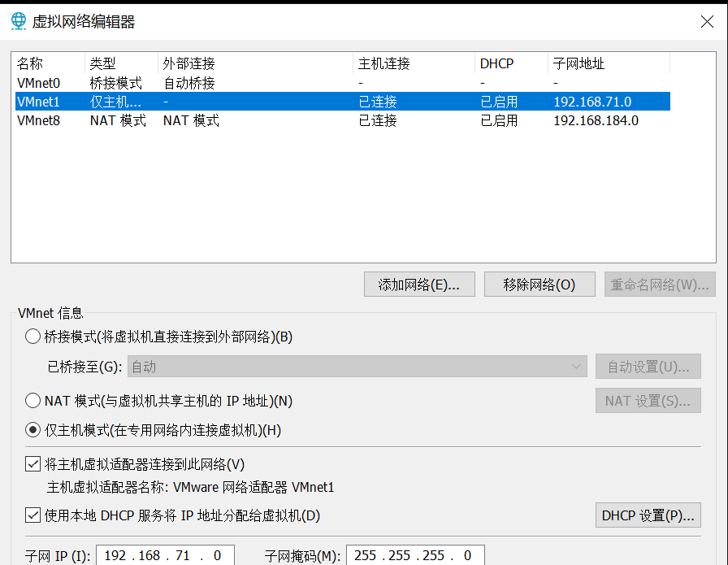The image size is (728, 565).
Task: Select the VMnet8 network row
Action: click(343, 120)
